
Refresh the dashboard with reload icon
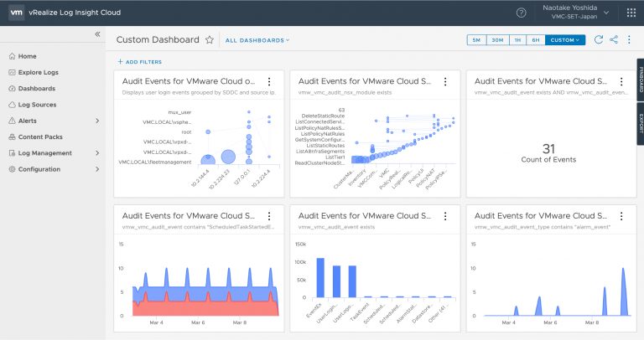point(599,40)
